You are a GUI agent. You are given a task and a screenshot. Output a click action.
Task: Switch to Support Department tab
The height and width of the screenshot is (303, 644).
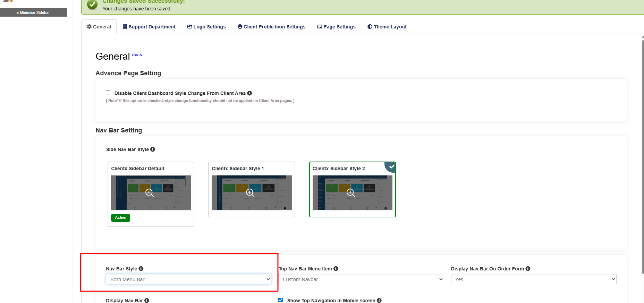[149, 27]
